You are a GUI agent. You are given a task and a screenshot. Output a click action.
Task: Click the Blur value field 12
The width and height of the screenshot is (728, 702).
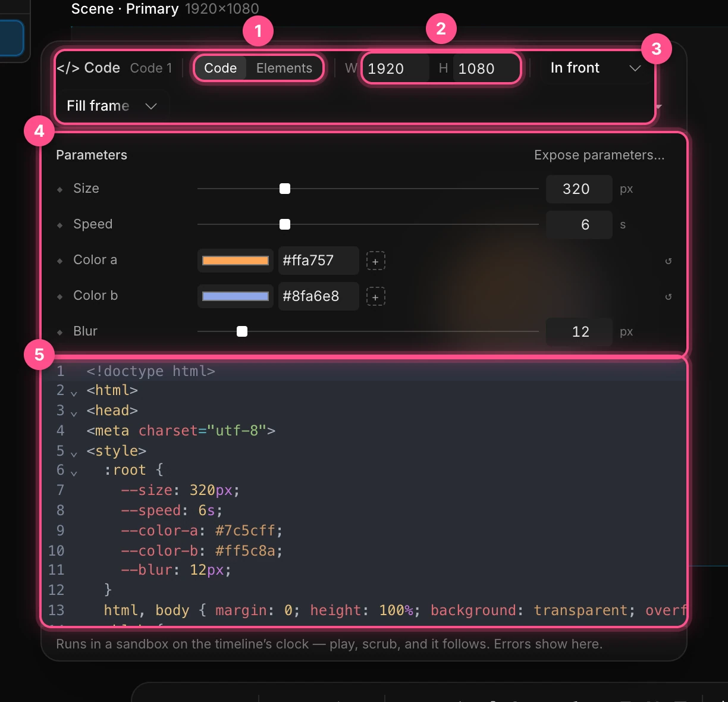579,332
